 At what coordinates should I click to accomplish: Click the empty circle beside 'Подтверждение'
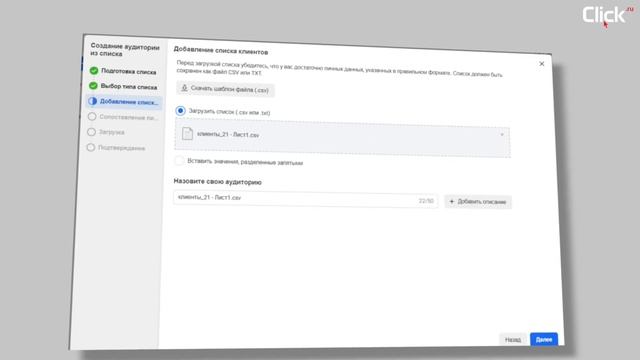[x=91, y=147]
